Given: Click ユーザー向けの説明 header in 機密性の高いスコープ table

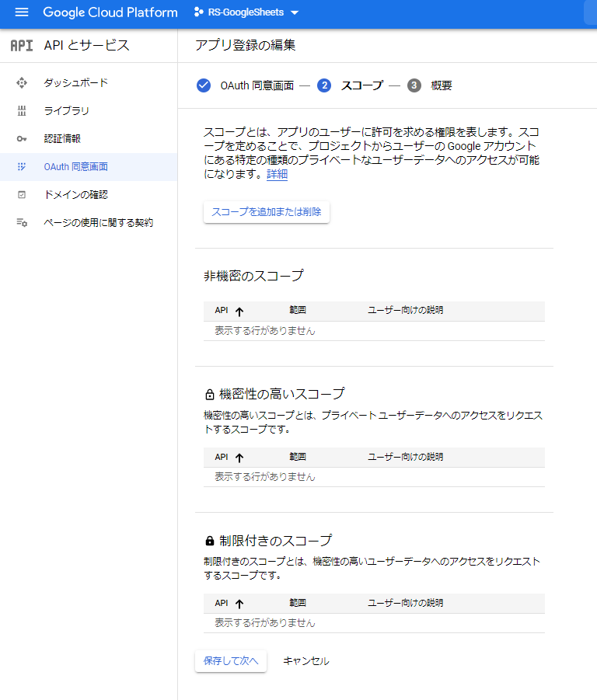Looking at the screenshot, I should click(405, 457).
